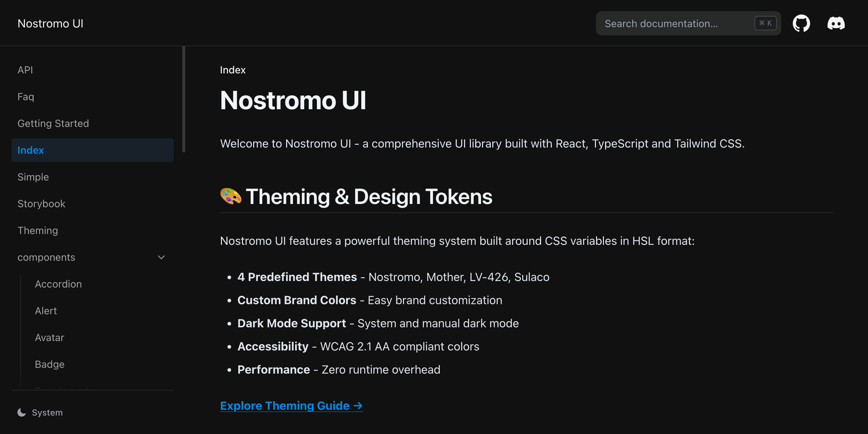Screen dimensions: 868x434
Task: Open the Theming documentation page
Action: click(38, 230)
